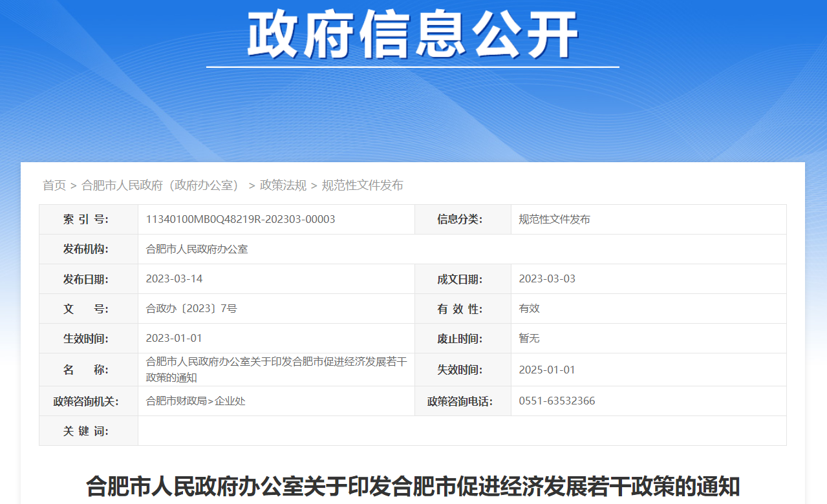
Task: Click the 名称 label cell
Action: point(89,370)
